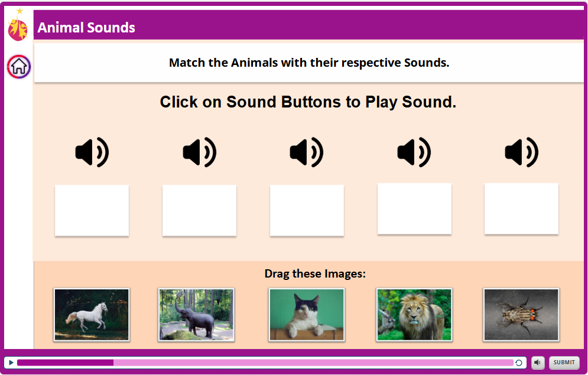
Task: Play the rightmost speaker sound
Action: tap(521, 152)
